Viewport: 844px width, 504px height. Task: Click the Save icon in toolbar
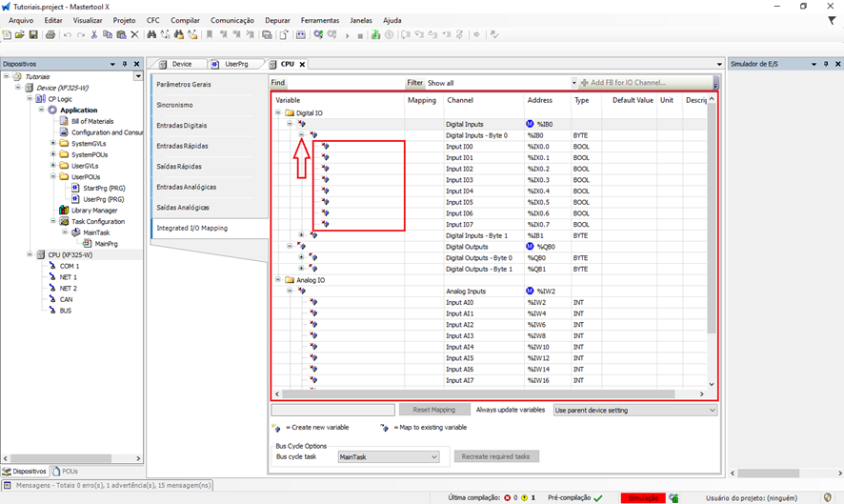point(33,35)
